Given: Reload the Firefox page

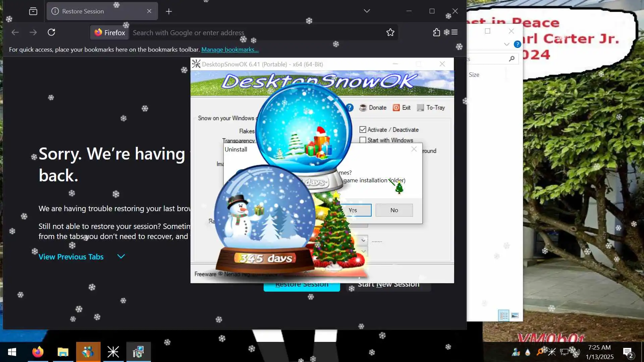Looking at the screenshot, I should [51, 33].
